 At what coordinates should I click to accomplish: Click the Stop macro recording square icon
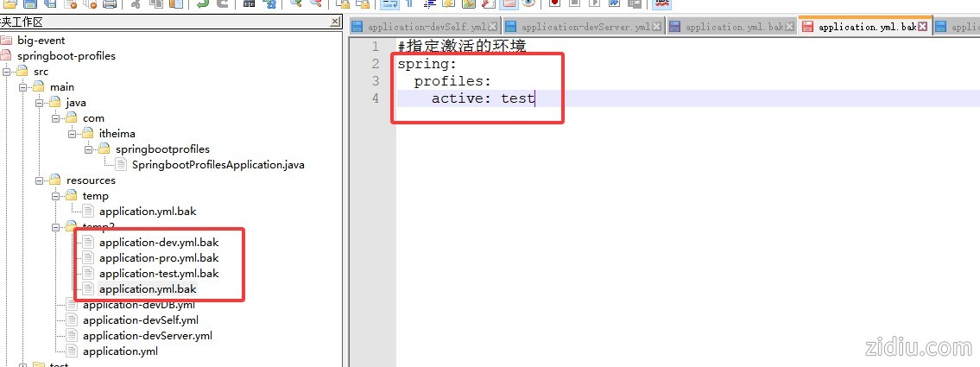[574, 3]
